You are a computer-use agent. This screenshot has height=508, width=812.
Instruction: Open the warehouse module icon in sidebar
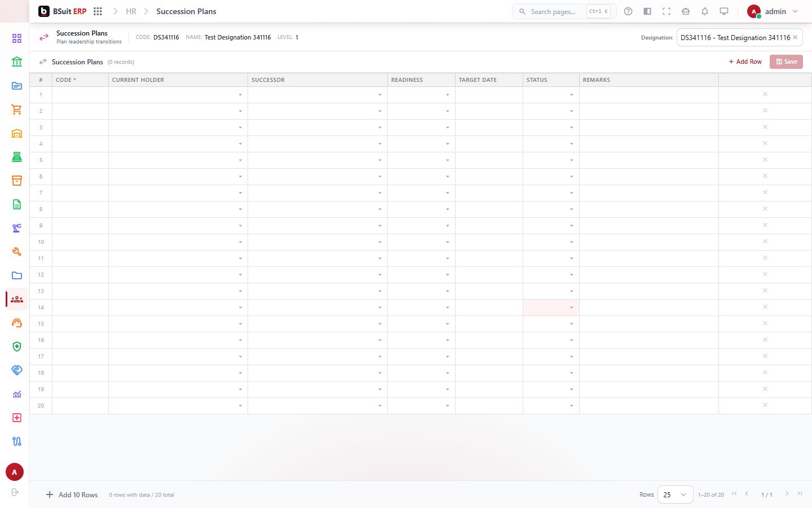pyautogui.click(x=17, y=133)
